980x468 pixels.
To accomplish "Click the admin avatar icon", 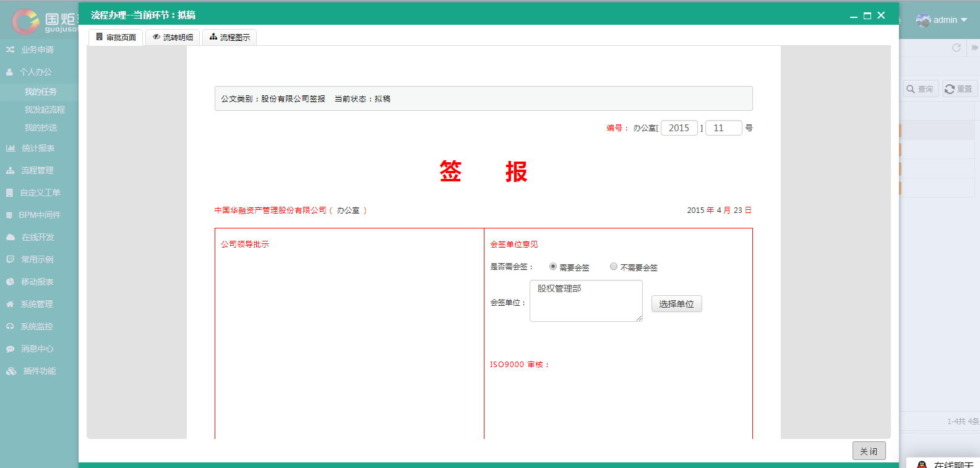I will (x=923, y=20).
